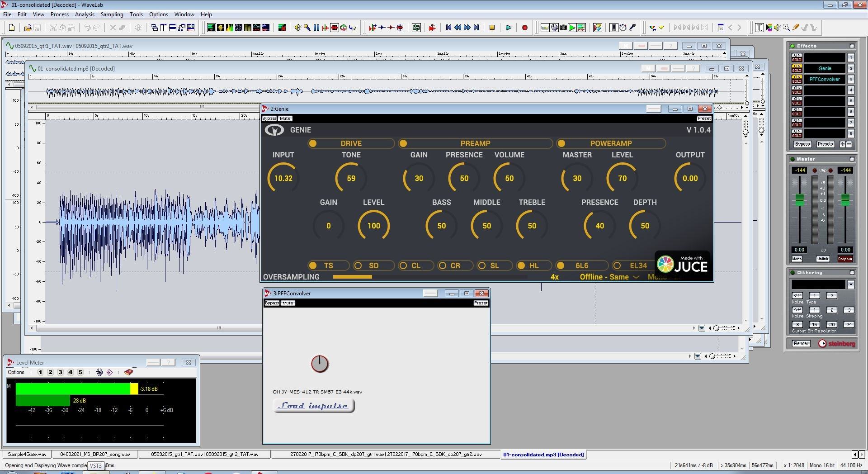Open the Effects slot 2 Genie plugin selector
Screen dimensions: 868x474
click(x=824, y=69)
